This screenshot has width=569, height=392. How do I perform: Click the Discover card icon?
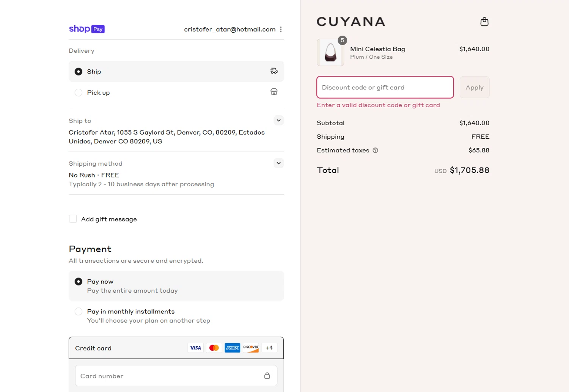tap(251, 348)
